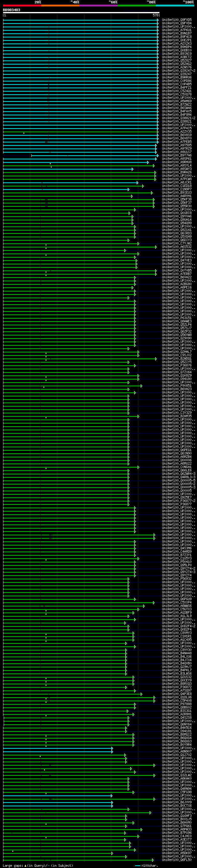Click the purple ~60% identity legend bar
The height and width of the screenshot is (868, 197).
tap(99, 6)
